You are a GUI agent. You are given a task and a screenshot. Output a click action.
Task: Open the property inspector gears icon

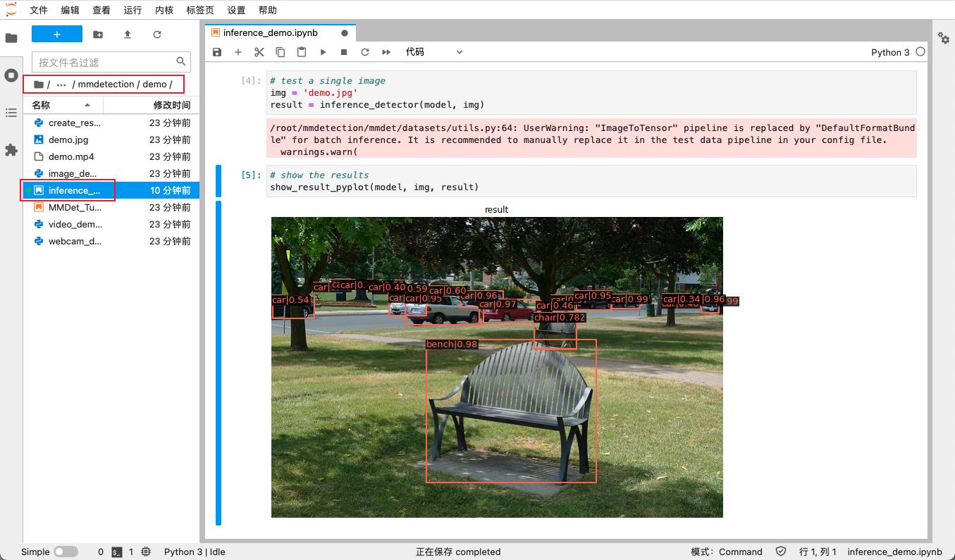click(x=944, y=38)
